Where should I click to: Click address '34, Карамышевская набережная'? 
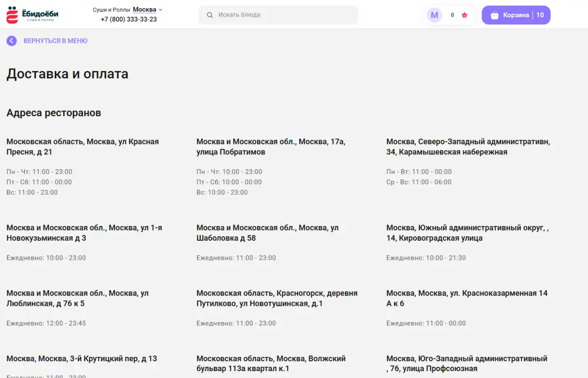(x=468, y=147)
